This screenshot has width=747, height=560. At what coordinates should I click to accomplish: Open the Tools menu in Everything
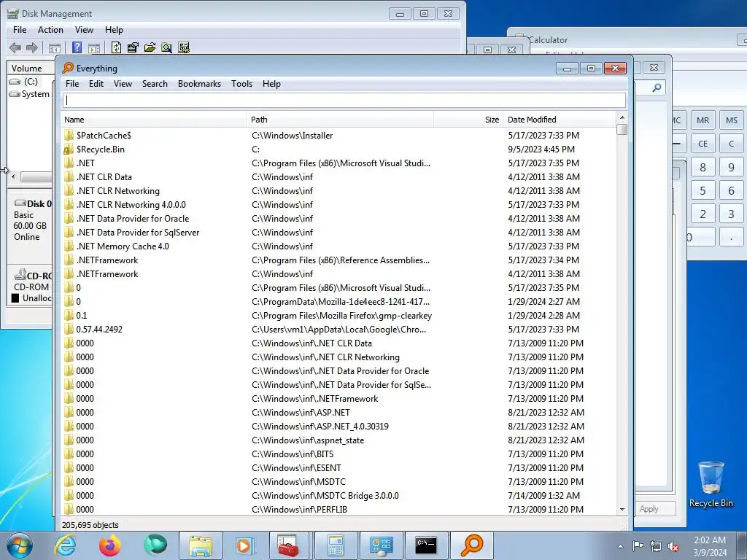pyautogui.click(x=241, y=84)
